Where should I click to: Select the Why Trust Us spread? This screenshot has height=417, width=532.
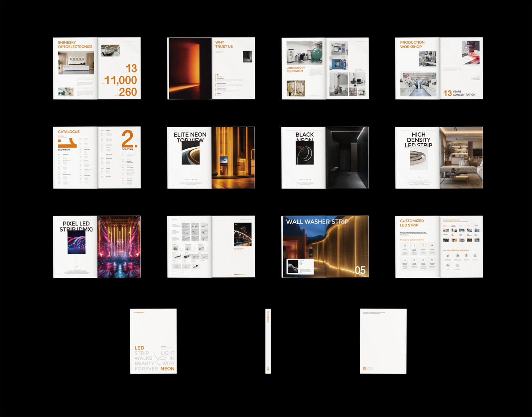coord(211,68)
